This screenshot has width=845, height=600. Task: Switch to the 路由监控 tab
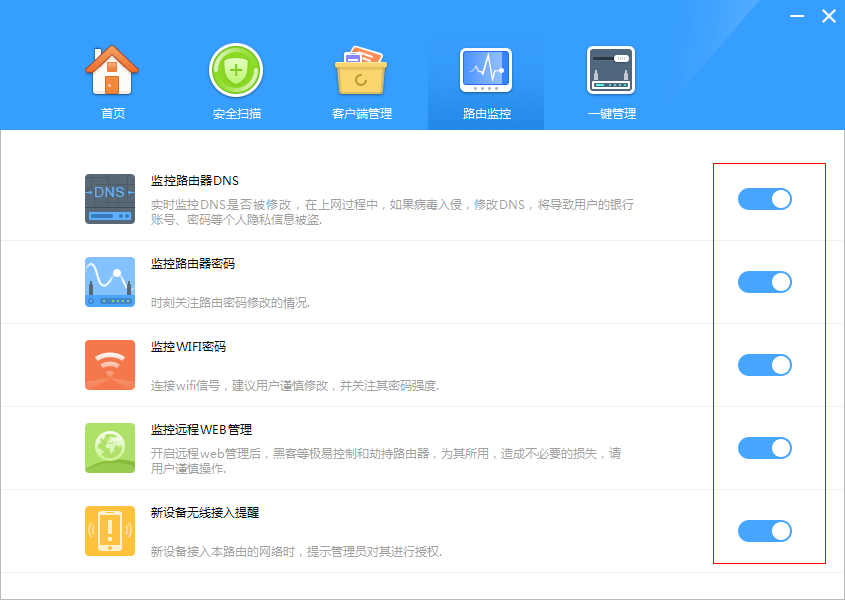[486, 84]
